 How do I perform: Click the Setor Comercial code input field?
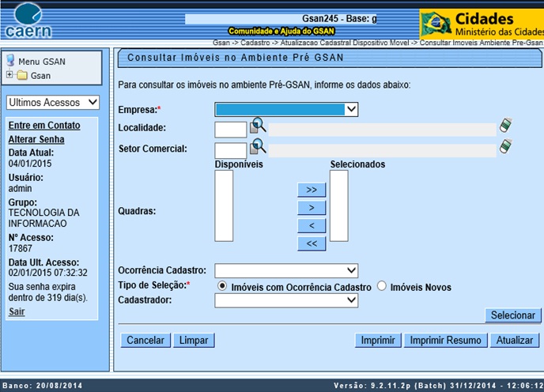click(x=231, y=150)
